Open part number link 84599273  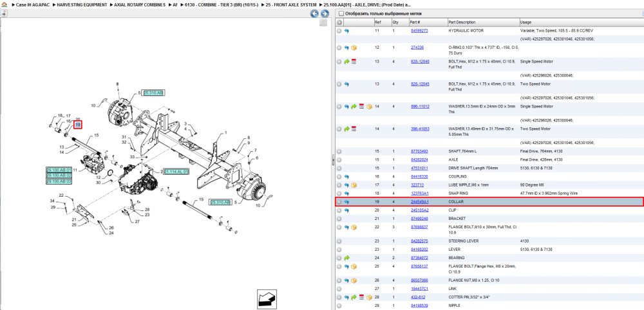419,31
